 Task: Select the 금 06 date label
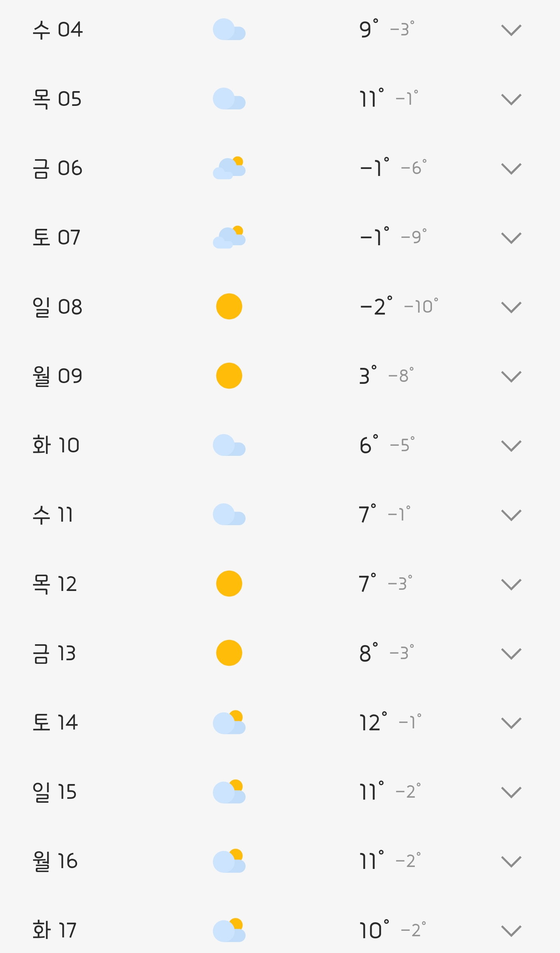[58, 169]
